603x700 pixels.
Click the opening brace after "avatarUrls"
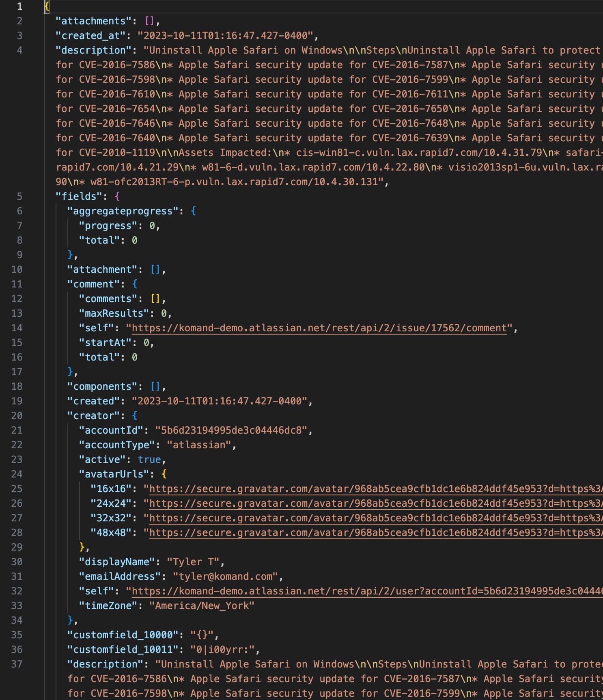tap(164, 474)
